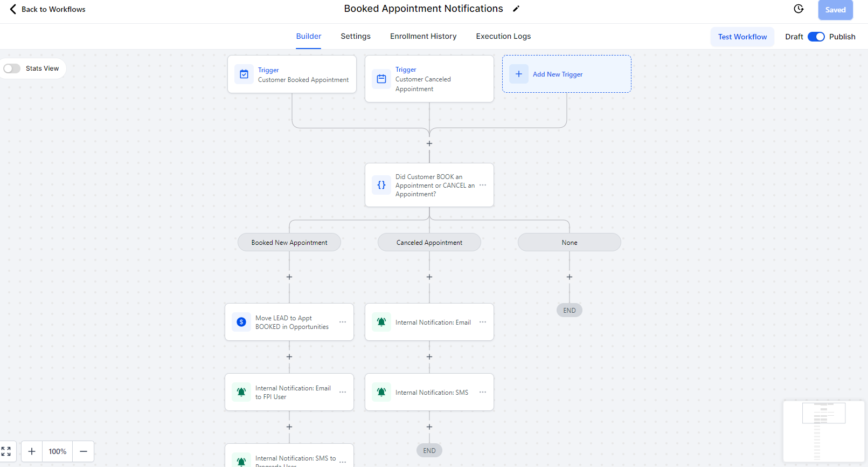Image resolution: width=868 pixels, height=467 pixels.
Task: Click Customer Booked Appointment trigger text
Action: [x=303, y=80]
